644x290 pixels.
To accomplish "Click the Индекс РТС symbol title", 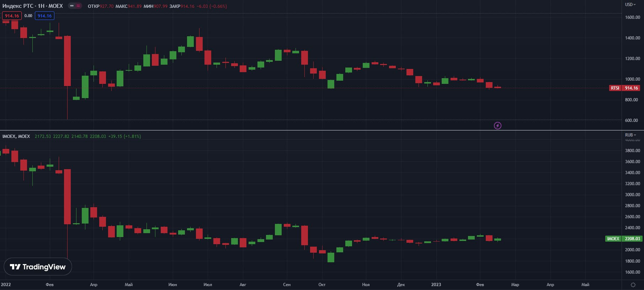I will click(33, 6).
